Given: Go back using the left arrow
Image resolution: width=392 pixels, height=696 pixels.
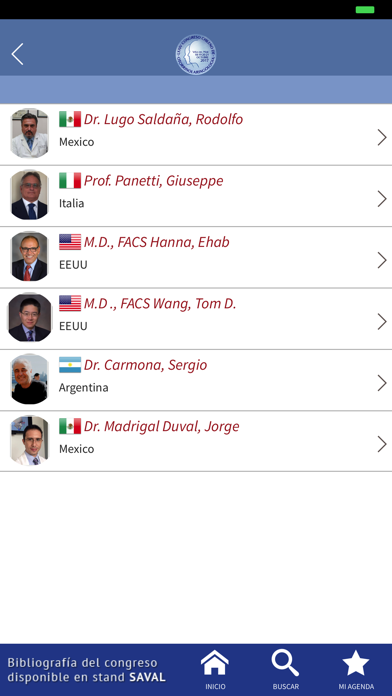Looking at the screenshot, I should click(17, 55).
